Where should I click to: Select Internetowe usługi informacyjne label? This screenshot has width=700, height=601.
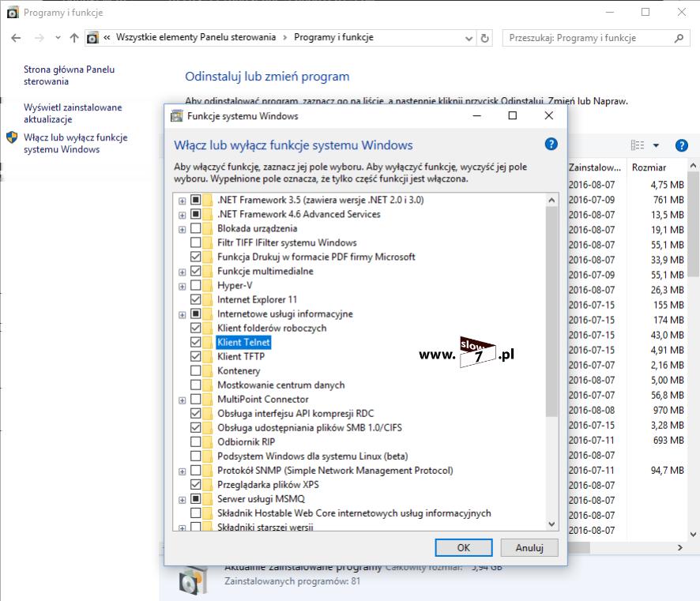pos(285,314)
